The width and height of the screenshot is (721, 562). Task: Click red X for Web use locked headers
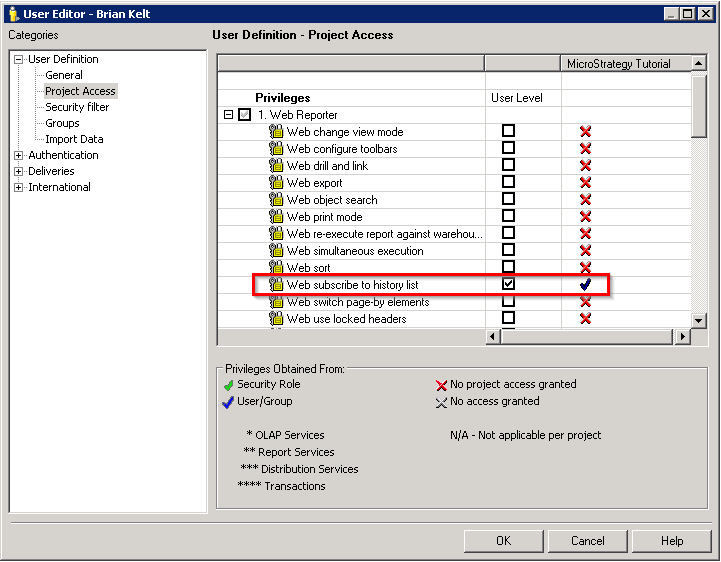(585, 319)
